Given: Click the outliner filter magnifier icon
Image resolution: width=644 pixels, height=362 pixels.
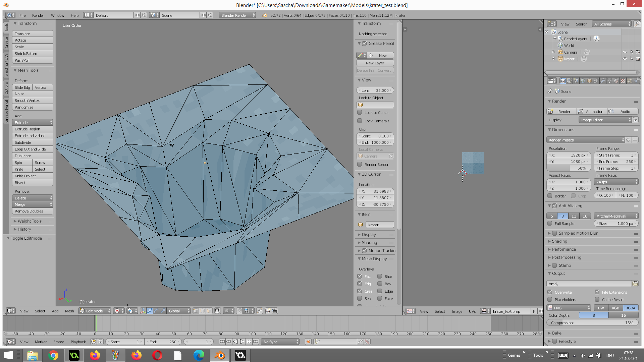Looking at the screenshot, I should [x=637, y=24].
